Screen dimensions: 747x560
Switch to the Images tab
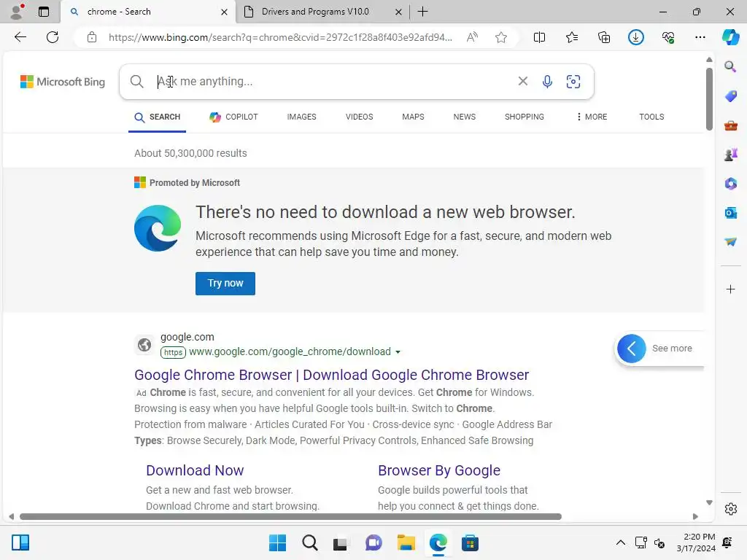tap(301, 117)
